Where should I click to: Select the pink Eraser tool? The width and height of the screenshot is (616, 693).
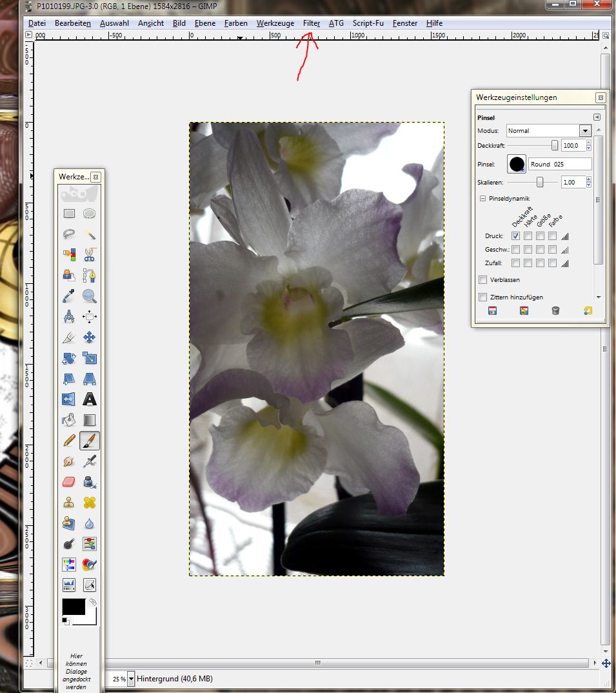click(x=69, y=481)
